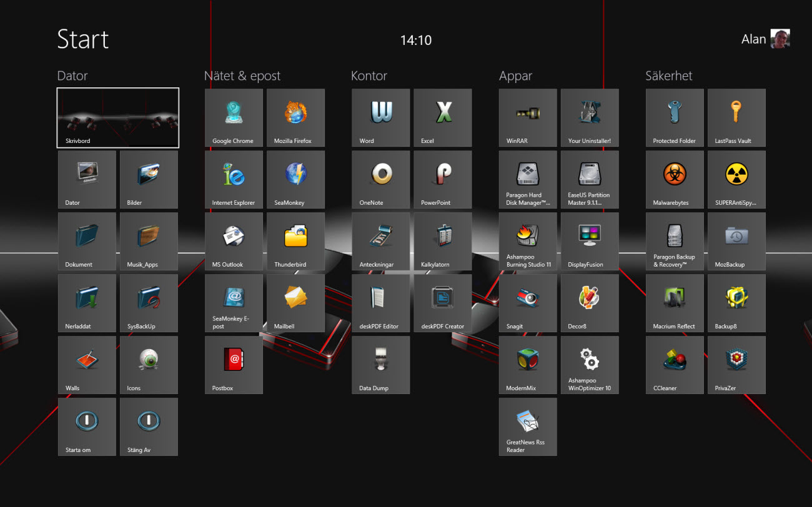
Task: Launch Decor8
Action: click(x=590, y=303)
